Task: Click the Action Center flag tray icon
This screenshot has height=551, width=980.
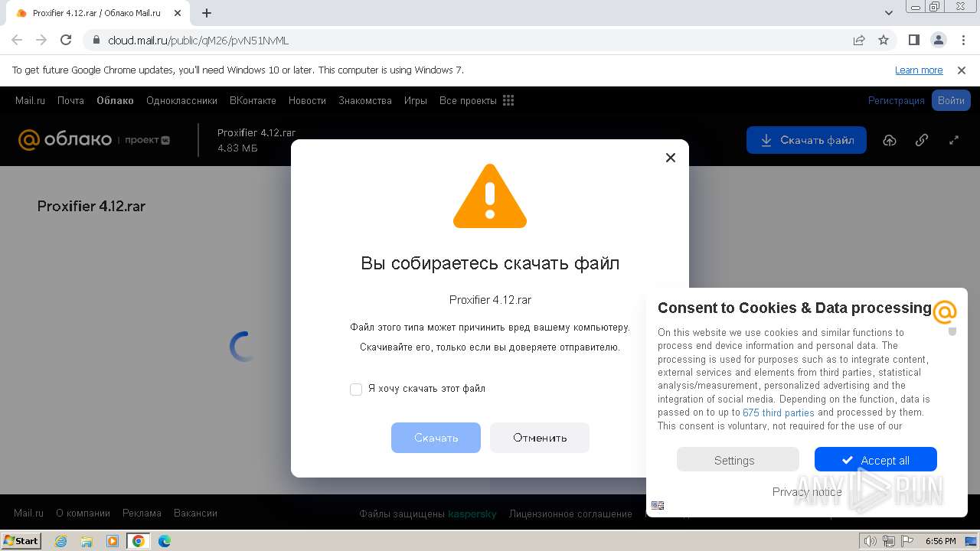Action: click(x=906, y=541)
